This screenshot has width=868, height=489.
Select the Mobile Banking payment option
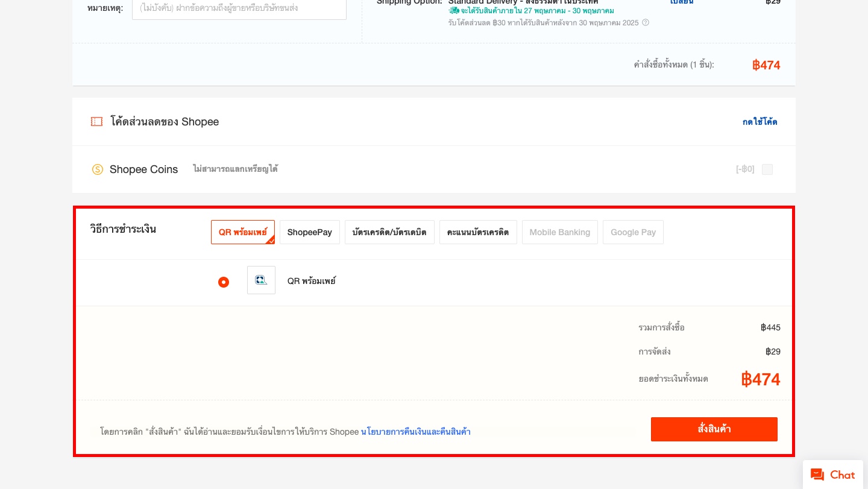(x=560, y=232)
